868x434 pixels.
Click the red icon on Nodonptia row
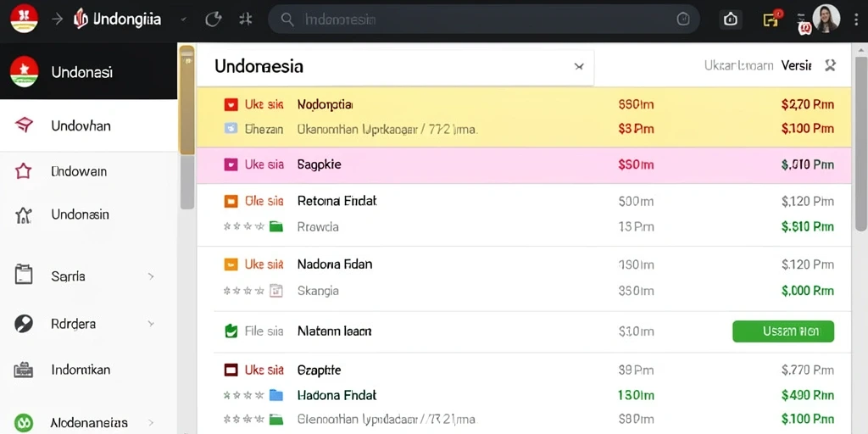click(231, 104)
